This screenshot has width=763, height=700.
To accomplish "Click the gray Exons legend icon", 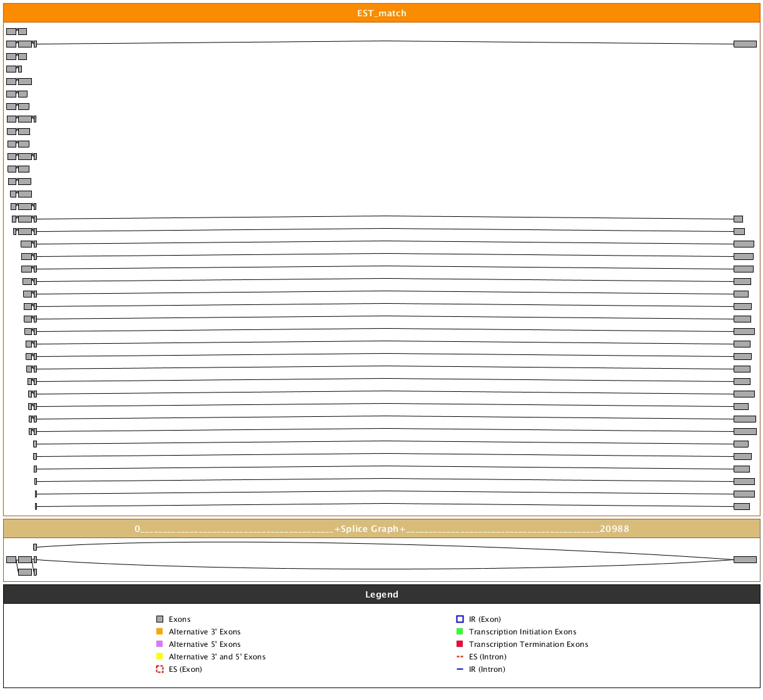I will coord(159,619).
